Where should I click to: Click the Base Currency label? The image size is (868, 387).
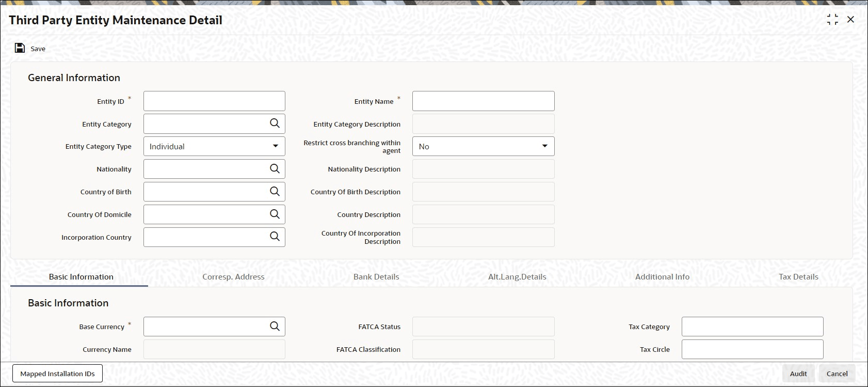click(x=102, y=327)
